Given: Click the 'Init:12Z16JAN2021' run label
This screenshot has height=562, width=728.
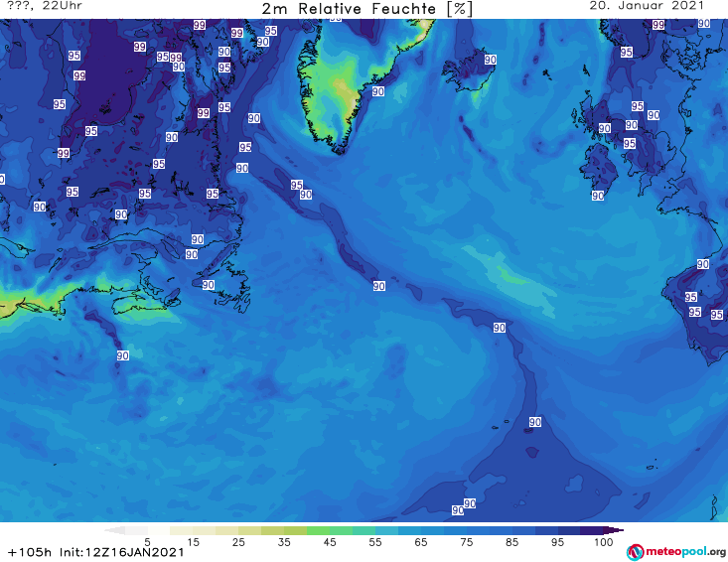Looking at the screenshot, I should coord(121,552).
